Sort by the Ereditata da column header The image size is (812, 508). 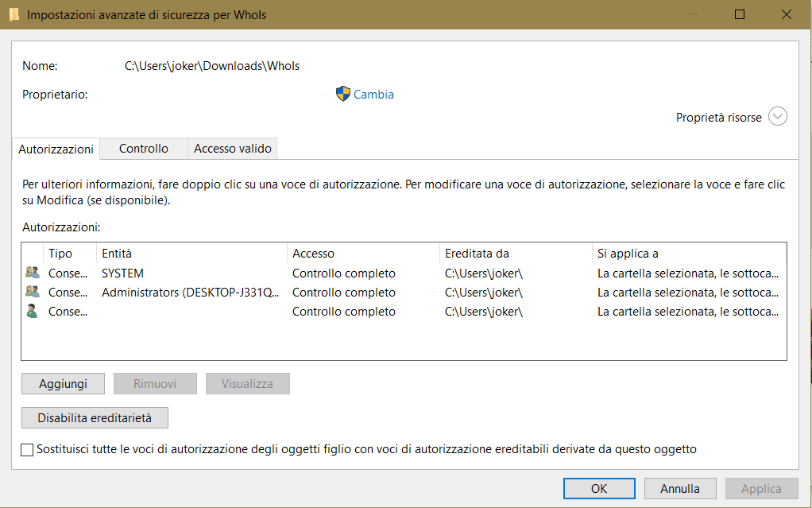click(515, 254)
